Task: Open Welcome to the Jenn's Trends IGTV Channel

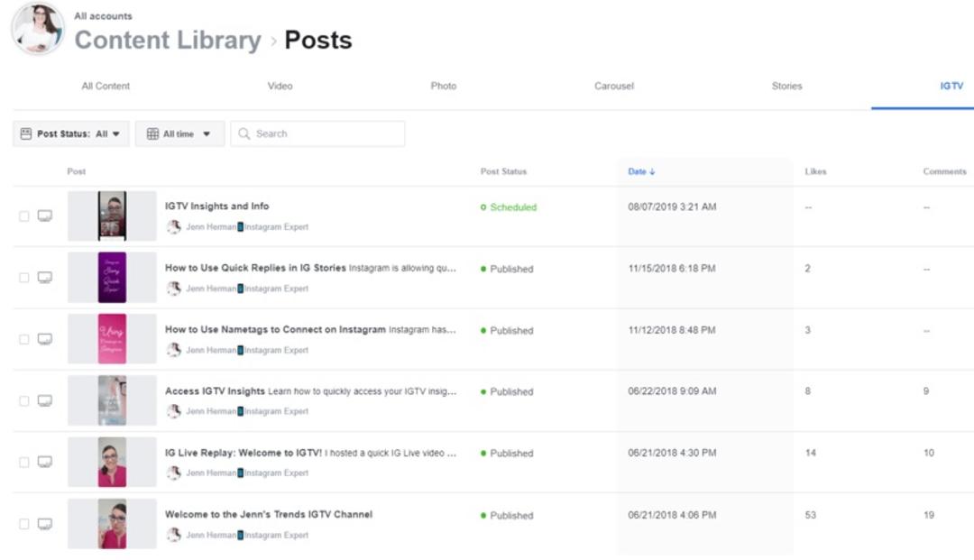Action: 269,514
